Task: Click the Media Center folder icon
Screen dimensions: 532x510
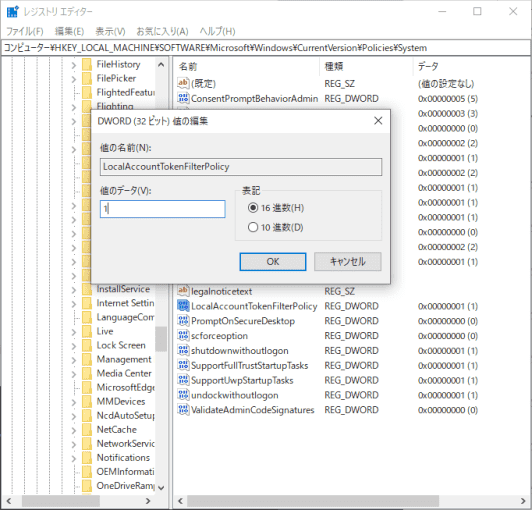Action: click(x=87, y=373)
